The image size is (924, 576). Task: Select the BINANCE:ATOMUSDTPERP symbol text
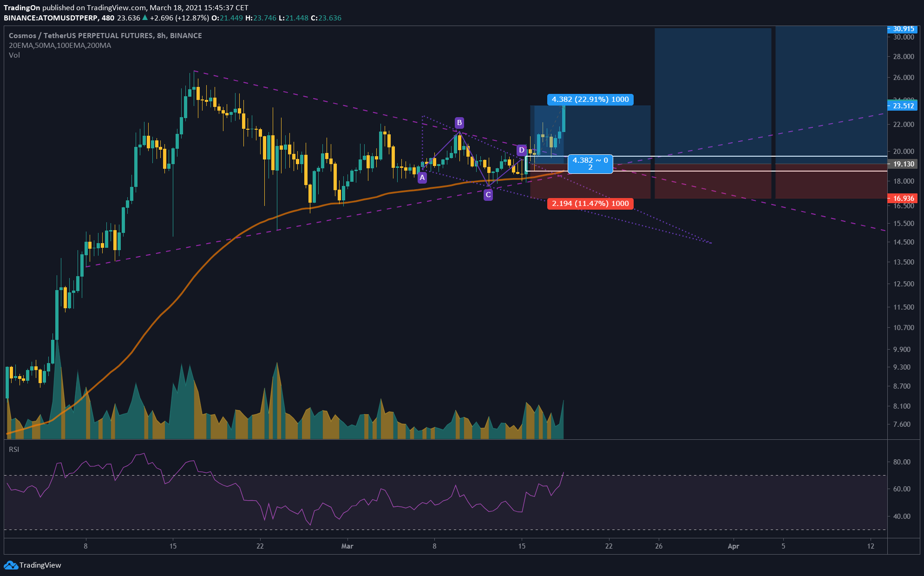(x=51, y=18)
